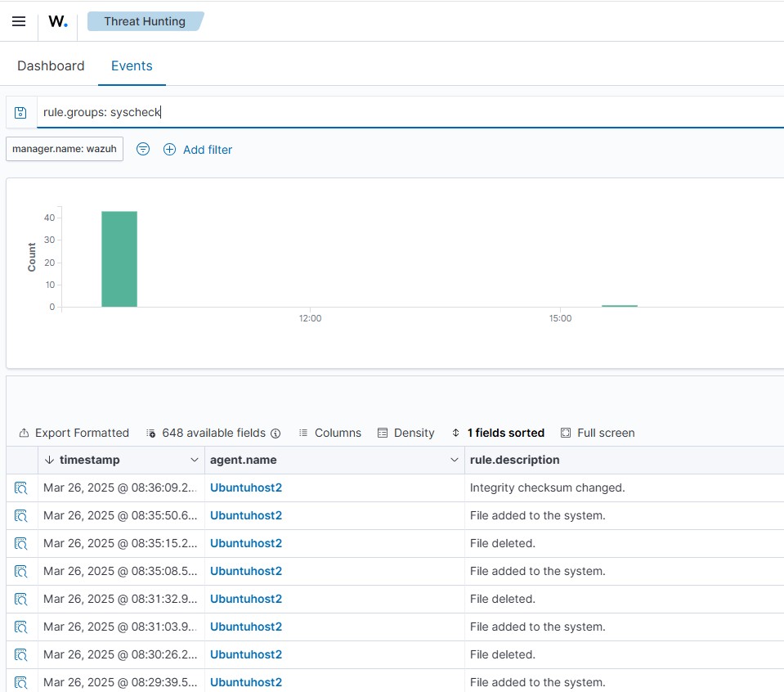This screenshot has width=784, height=692.
Task: Click the rule.groups syscheck query field
Action: 409,112
